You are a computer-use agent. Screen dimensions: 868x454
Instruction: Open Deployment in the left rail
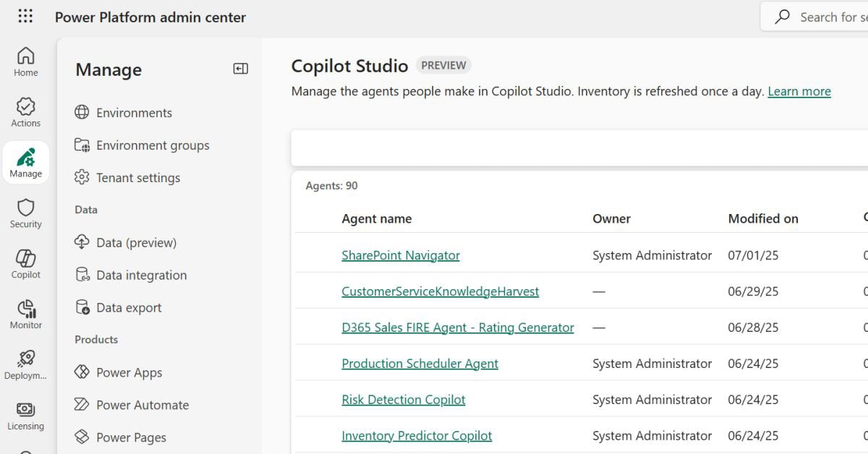[x=25, y=365]
